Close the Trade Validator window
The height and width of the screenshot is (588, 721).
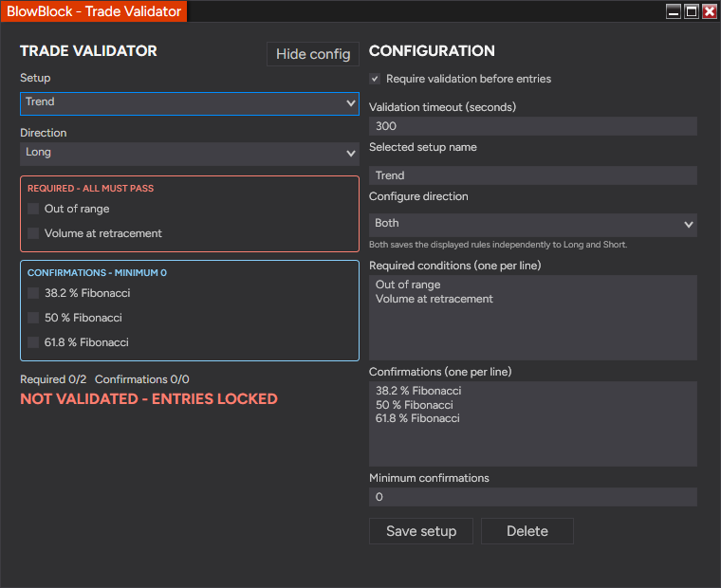(710, 11)
